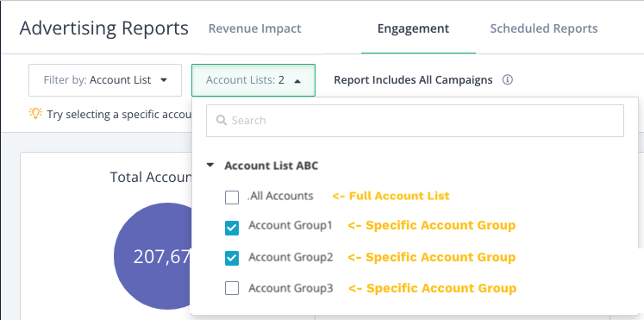Open the Filter by Account List dropdown
644x320 pixels.
tap(105, 80)
